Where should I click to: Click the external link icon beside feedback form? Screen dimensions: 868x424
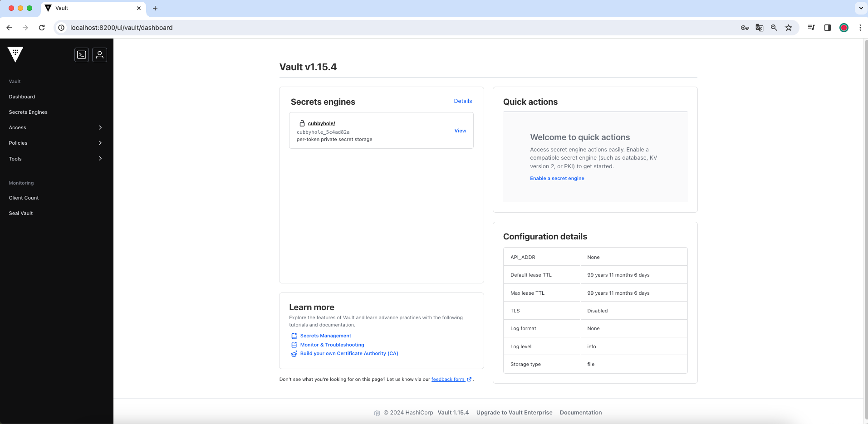point(469,380)
